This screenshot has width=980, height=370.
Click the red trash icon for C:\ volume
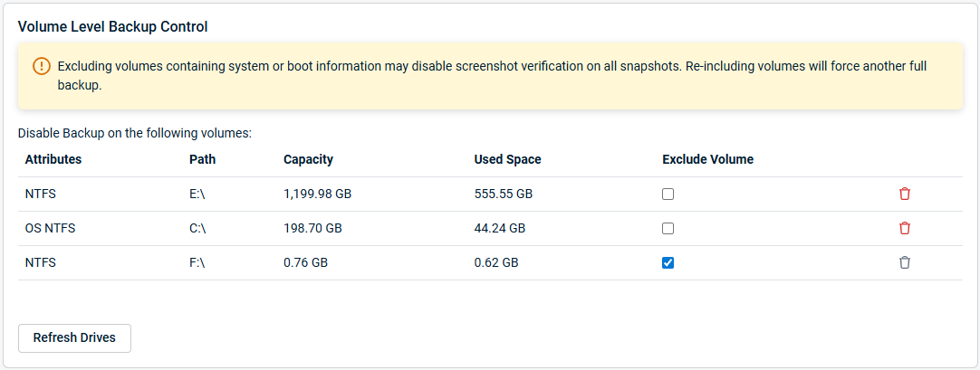coord(904,228)
